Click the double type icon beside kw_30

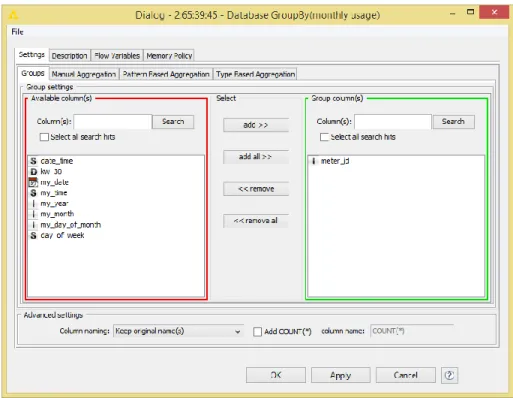[33, 172]
